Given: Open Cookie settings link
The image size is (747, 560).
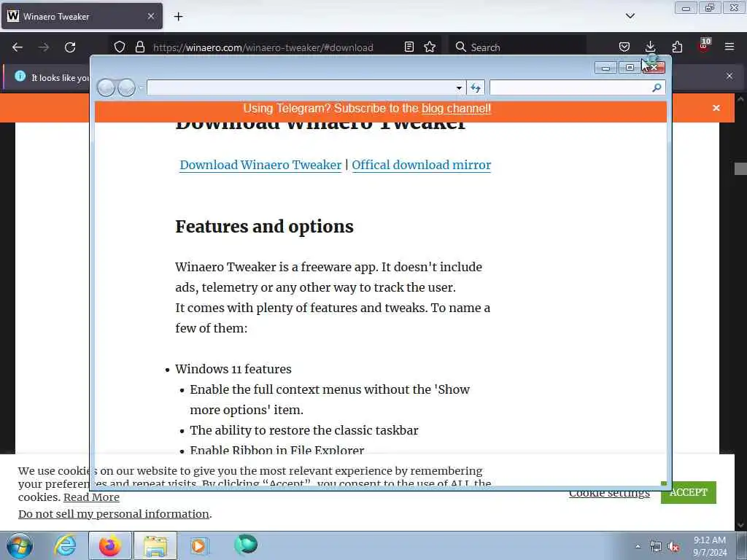Looking at the screenshot, I should pos(609,494).
